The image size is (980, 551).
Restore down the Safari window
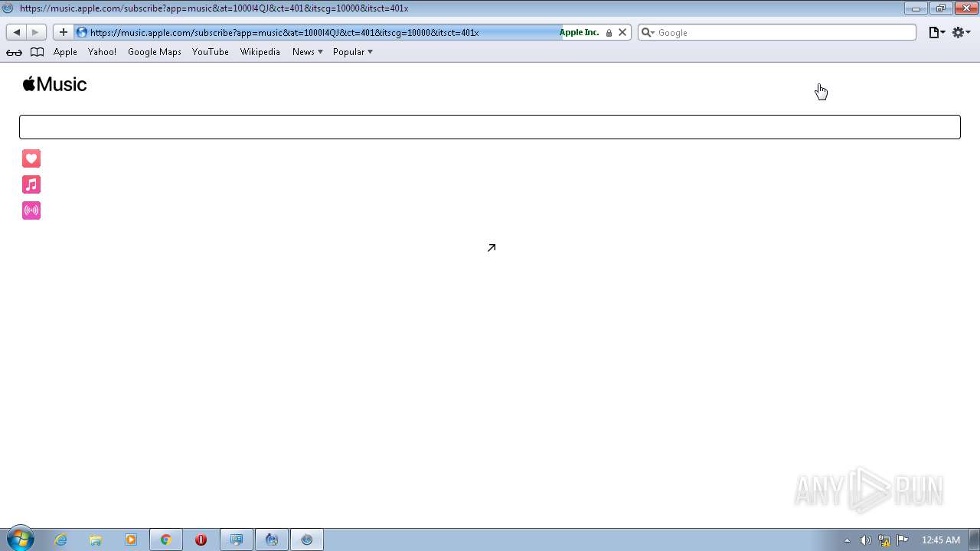coord(940,8)
